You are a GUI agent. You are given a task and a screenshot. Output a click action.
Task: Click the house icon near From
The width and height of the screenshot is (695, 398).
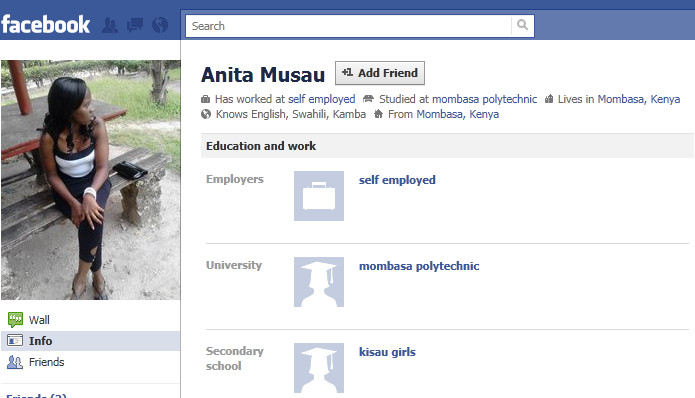click(378, 114)
